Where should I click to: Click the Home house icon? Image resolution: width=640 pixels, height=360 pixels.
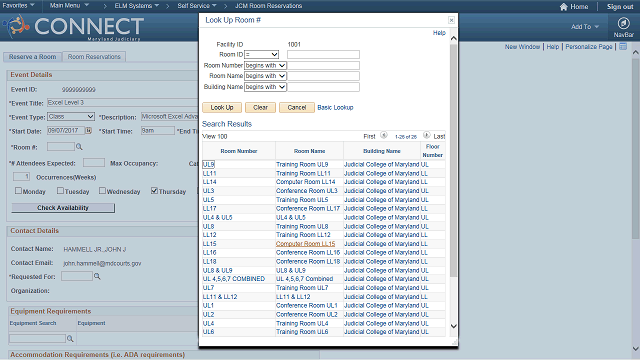[564, 7]
